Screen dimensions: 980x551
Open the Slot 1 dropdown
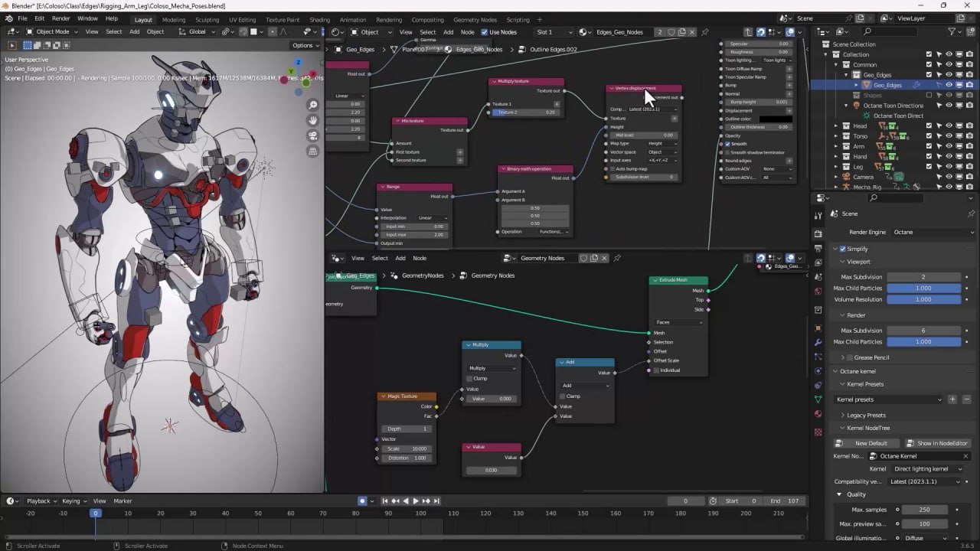[554, 32]
